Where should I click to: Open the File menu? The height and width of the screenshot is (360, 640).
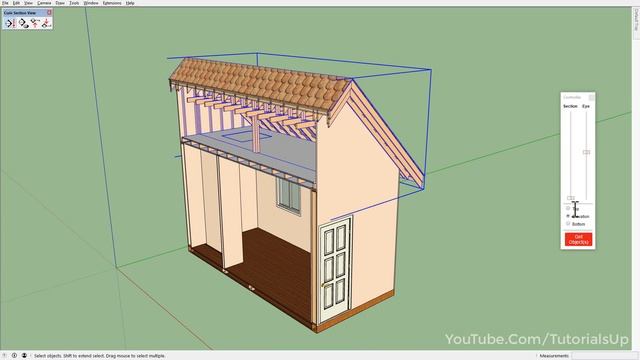pyautogui.click(x=5, y=3)
